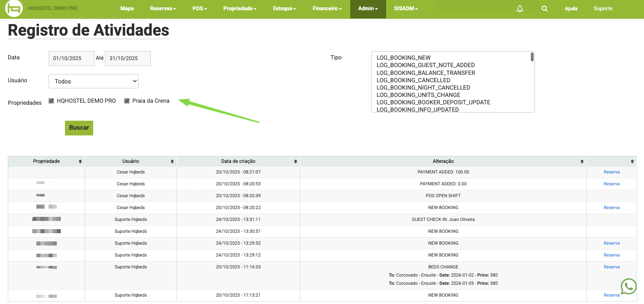644x304 pixels.
Task: Toggle the Praia da Crena checkbox
Action: (127, 101)
